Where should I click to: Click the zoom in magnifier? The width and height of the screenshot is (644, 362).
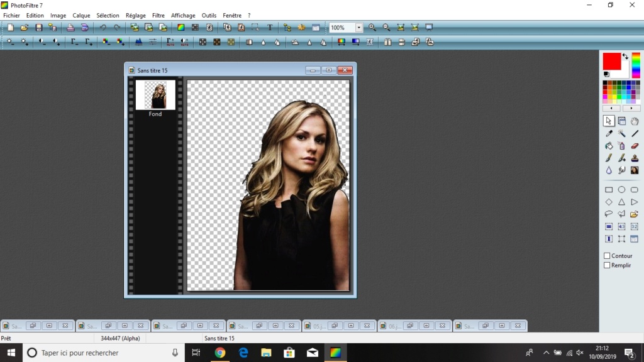click(372, 28)
